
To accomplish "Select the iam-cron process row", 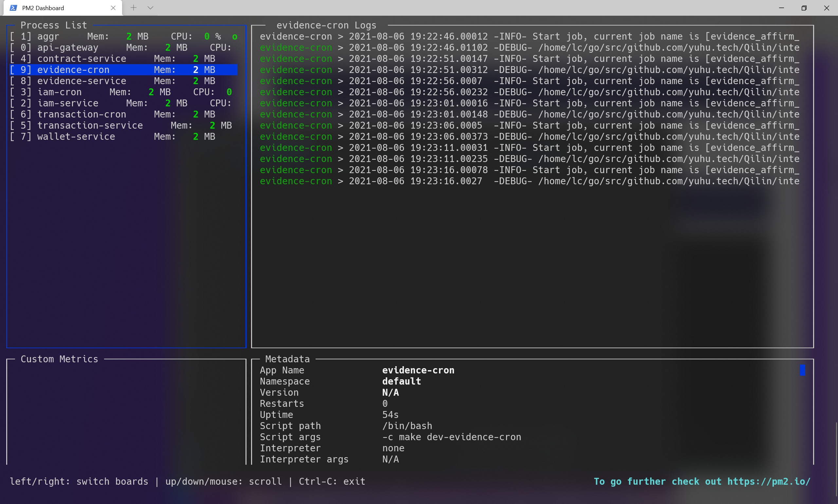I will coord(59,92).
